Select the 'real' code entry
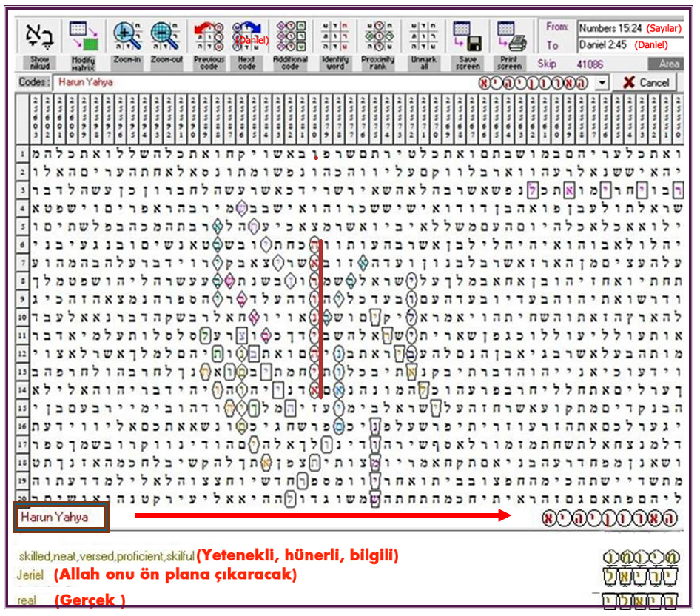Viewport: 700px width, 616px height. coord(27,600)
